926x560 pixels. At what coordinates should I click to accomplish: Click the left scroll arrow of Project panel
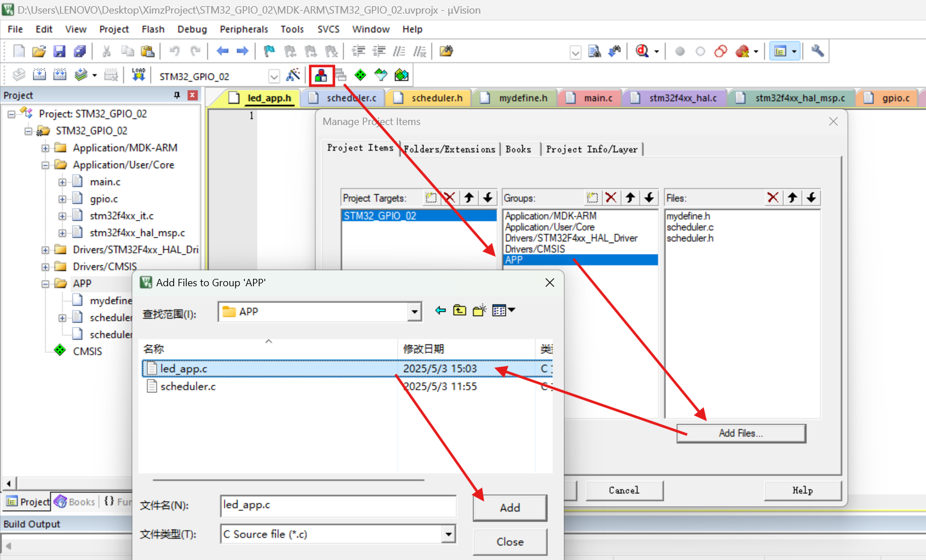(x=8, y=483)
